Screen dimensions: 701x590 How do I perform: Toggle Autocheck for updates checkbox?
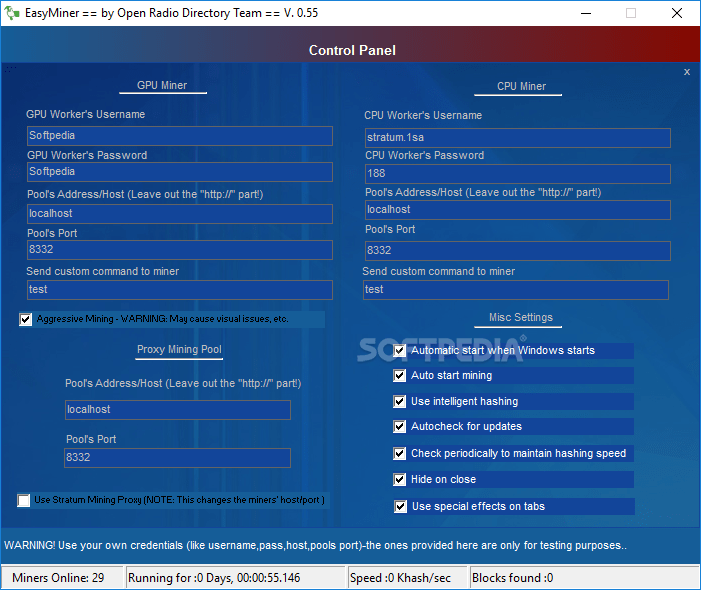coord(400,426)
